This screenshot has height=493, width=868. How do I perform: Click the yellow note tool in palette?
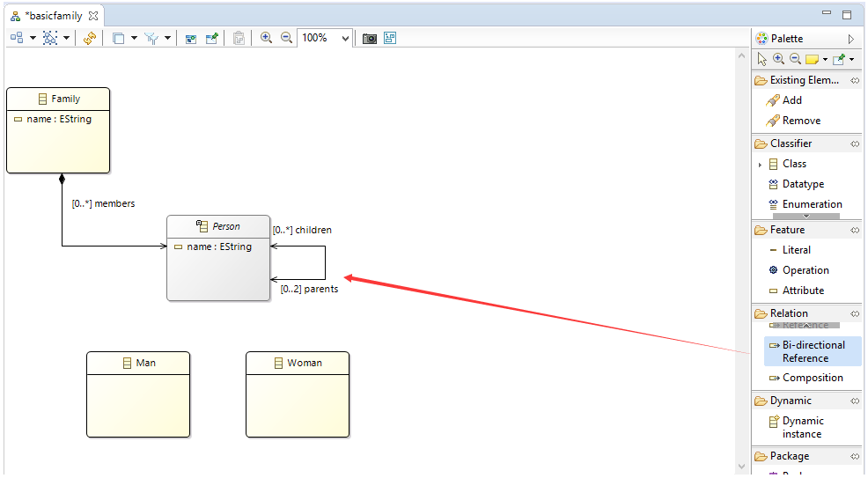tap(812, 59)
